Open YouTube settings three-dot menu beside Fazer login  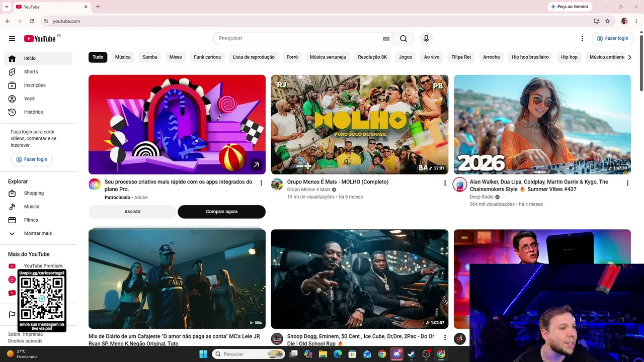[582, 39]
